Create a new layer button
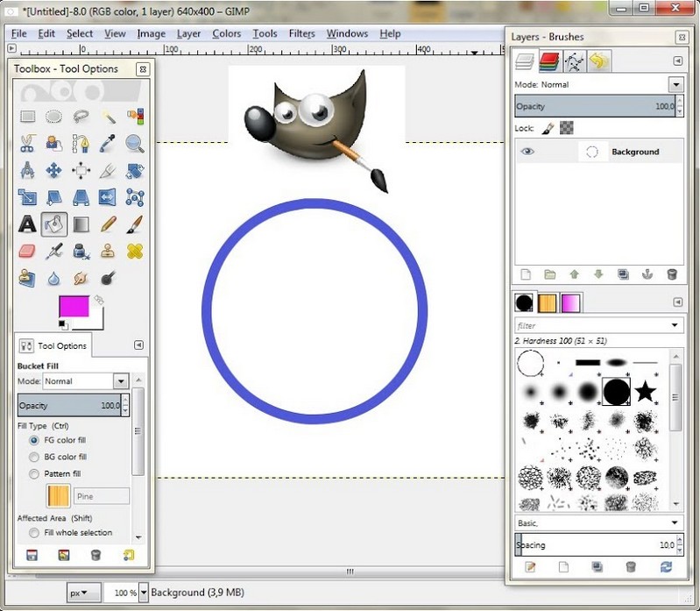Image resolution: width=700 pixels, height=611 pixels. tap(526, 274)
